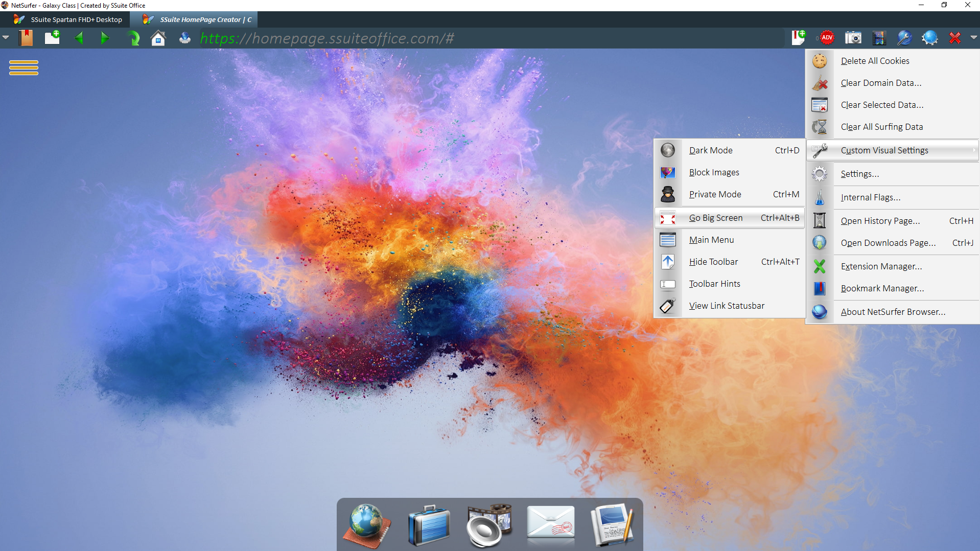Viewport: 980px width, 551px height.
Task: Open the new tab icon in toolbar
Action: (52, 38)
